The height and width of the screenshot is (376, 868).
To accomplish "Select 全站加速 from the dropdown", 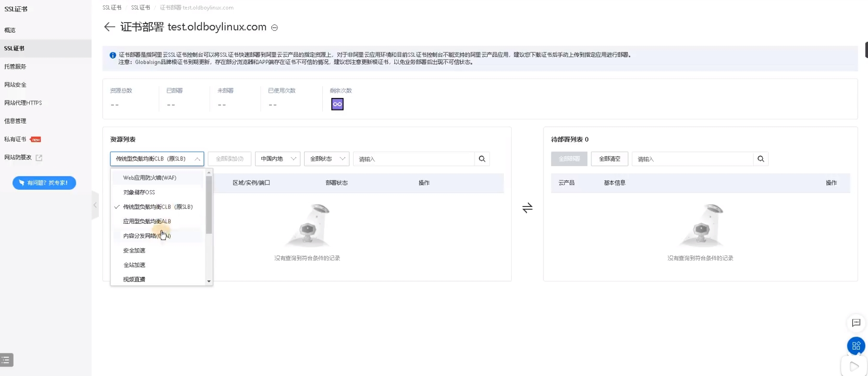I will point(158,265).
